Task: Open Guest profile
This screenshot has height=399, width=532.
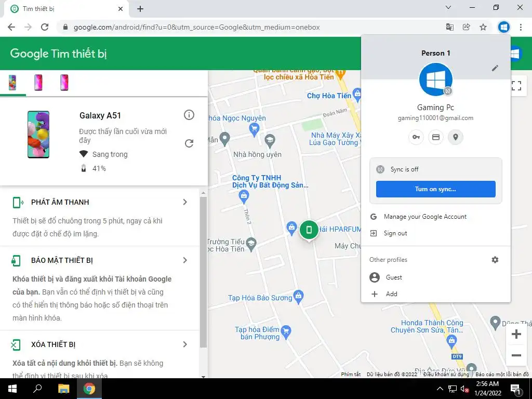Action: [x=436, y=277]
